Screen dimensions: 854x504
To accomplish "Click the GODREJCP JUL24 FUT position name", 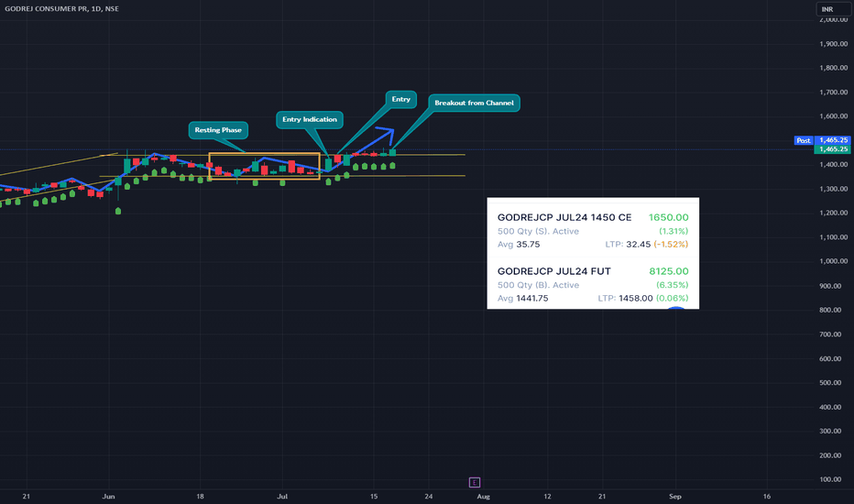I will tap(553, 271).
